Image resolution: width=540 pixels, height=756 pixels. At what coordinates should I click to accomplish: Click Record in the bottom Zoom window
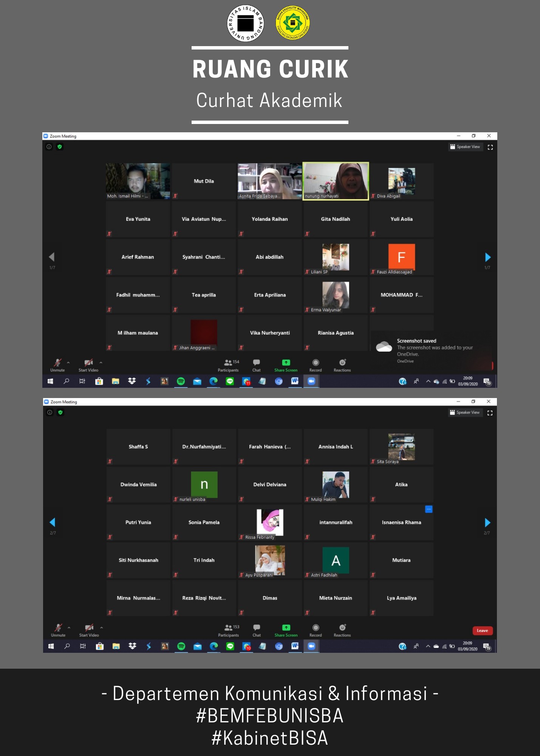pyautogui.click(x=316, y=630)
